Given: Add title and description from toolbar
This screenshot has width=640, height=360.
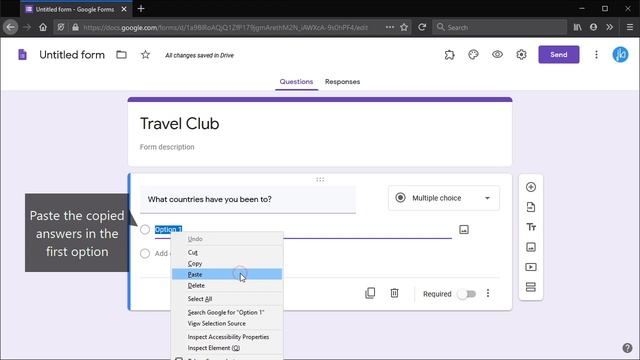Looking at the screenshot, I should [x=531, y=227].
